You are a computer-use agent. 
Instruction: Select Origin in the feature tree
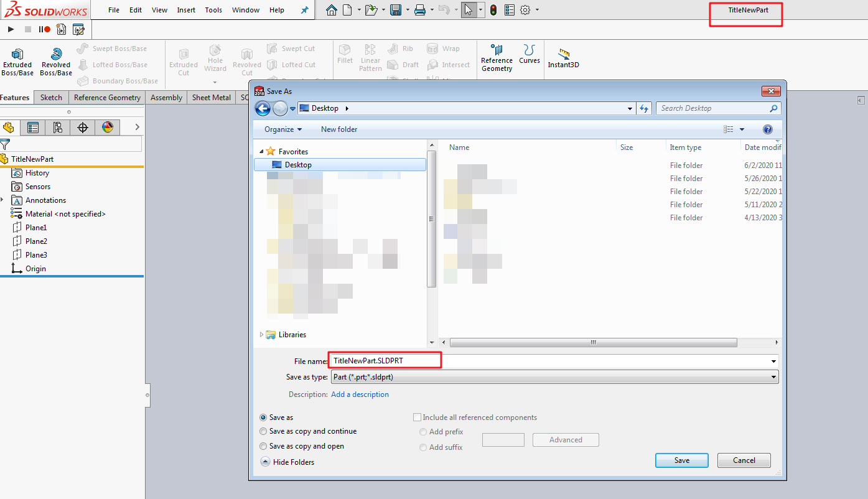click(x=35, y=269)
